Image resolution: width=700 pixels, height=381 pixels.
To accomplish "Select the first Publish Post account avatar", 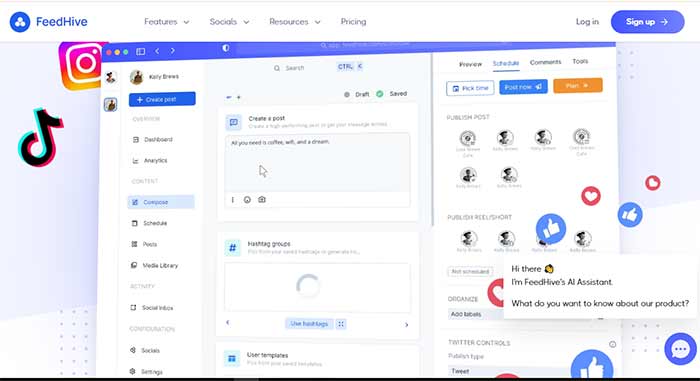I will point(467,138).
